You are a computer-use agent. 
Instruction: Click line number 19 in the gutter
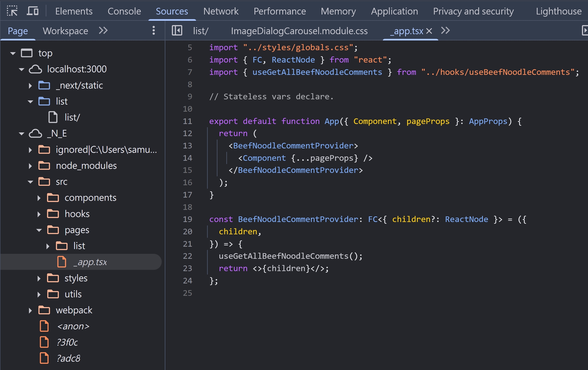click(187, 219)
